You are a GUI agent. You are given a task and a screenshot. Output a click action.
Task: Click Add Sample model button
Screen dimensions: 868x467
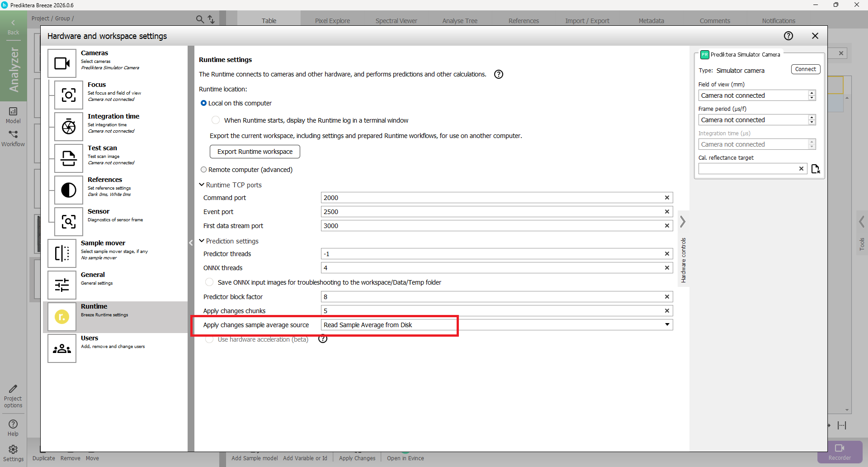[255, 458]
